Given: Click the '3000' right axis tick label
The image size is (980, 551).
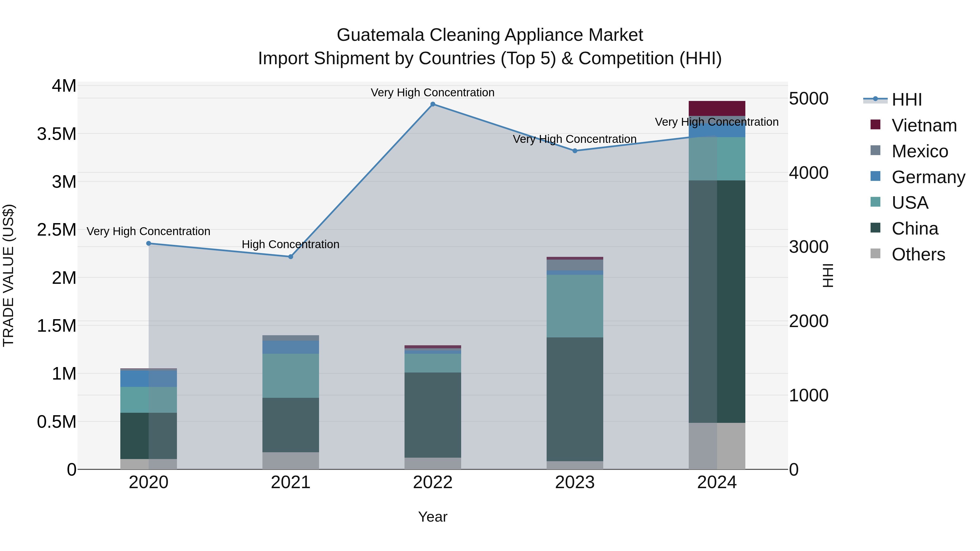Looking at the screenshot, I should [x=809, y=247].
